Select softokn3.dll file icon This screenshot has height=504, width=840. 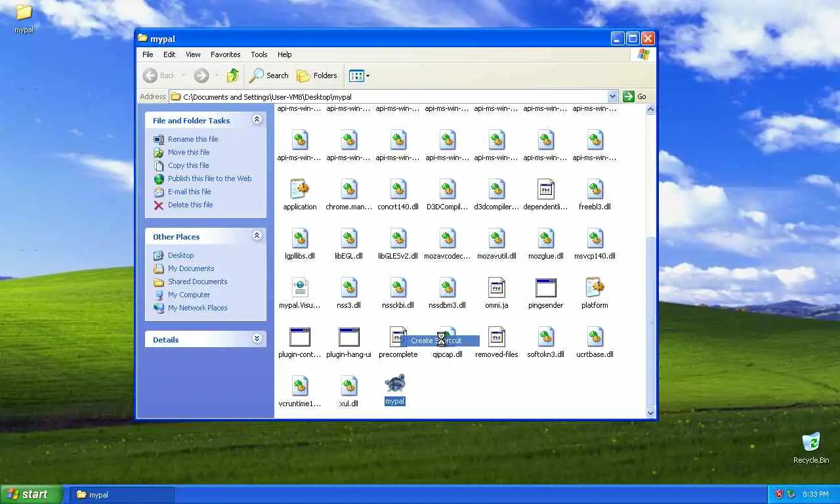(x=546, y=337)
